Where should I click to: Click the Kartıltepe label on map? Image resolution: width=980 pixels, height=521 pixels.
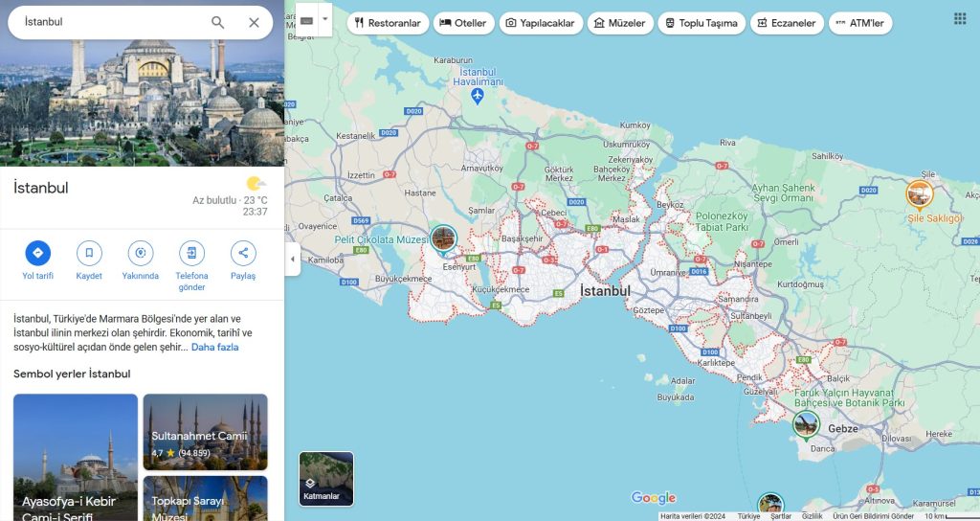coord(716,363)
